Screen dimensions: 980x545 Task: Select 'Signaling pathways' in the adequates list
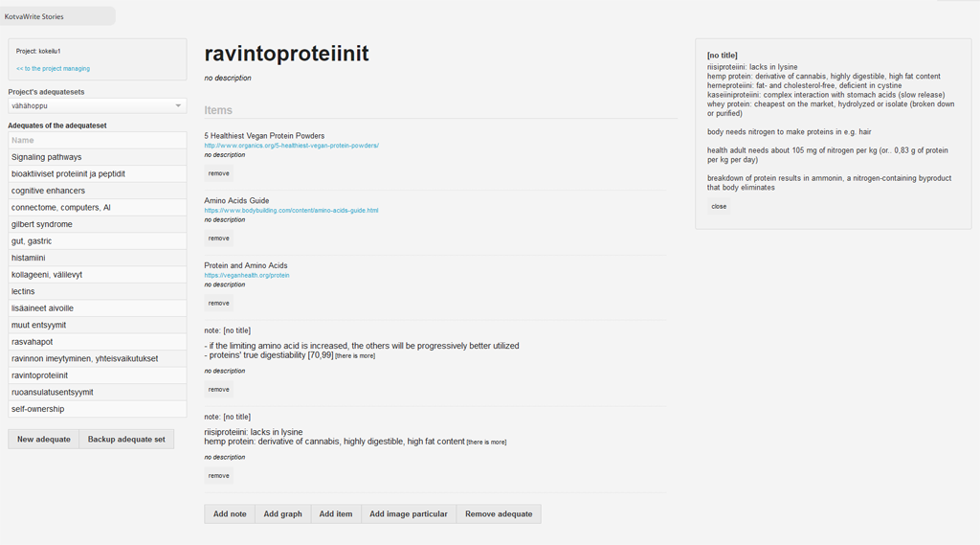97,157
